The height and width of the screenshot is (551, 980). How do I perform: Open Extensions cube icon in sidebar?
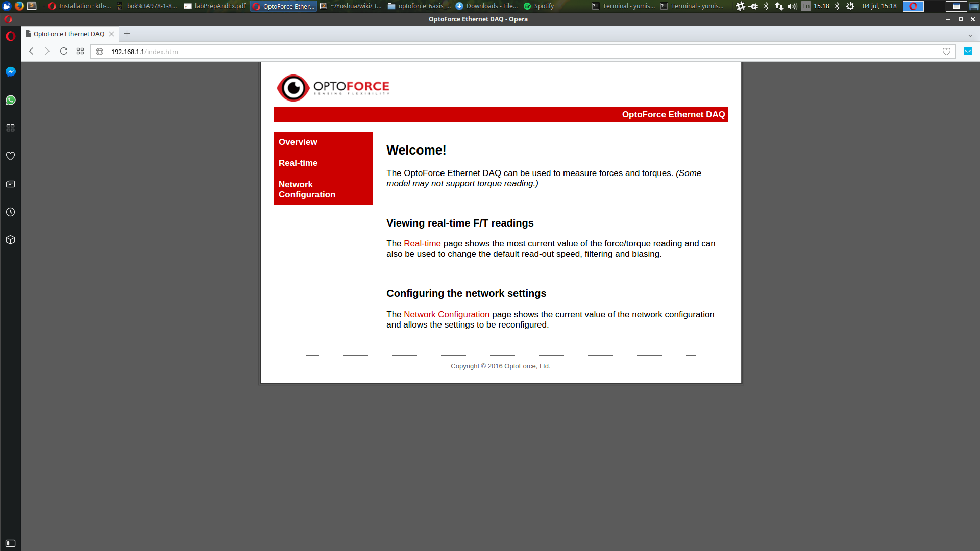click(x=10, y=240)
